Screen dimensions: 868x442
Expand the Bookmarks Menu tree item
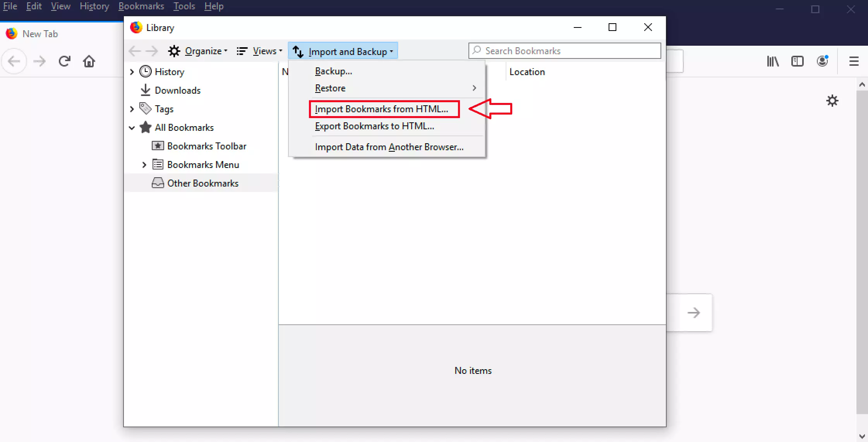[144, 164]
